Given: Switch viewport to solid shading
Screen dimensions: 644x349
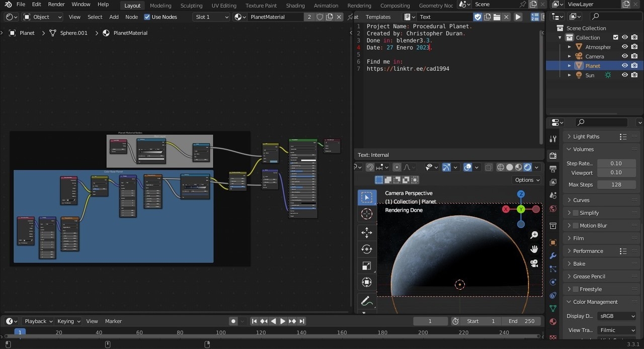Looking at the screenshot, I should [510, 167].
